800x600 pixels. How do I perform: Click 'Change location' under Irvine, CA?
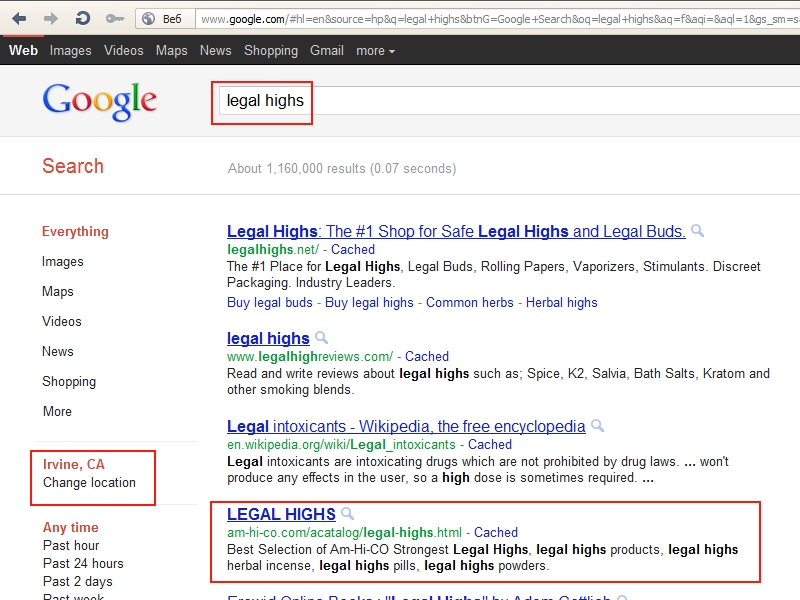pos(89,483)
